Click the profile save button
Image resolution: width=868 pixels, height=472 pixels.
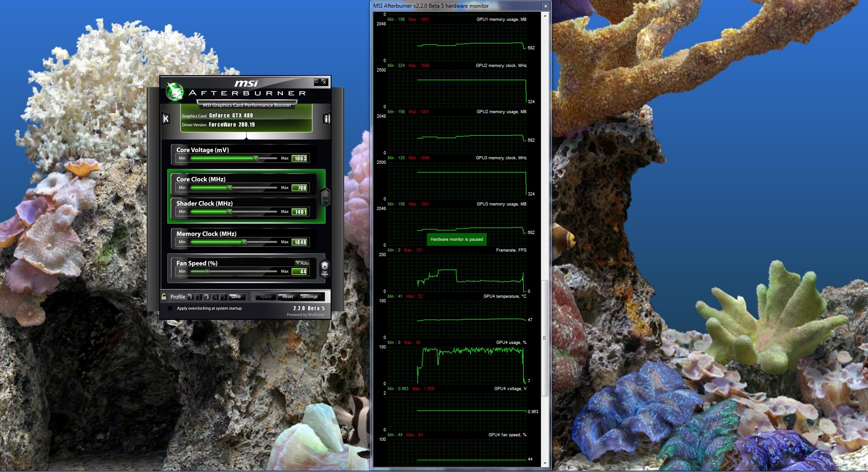(x=236, y=297)
